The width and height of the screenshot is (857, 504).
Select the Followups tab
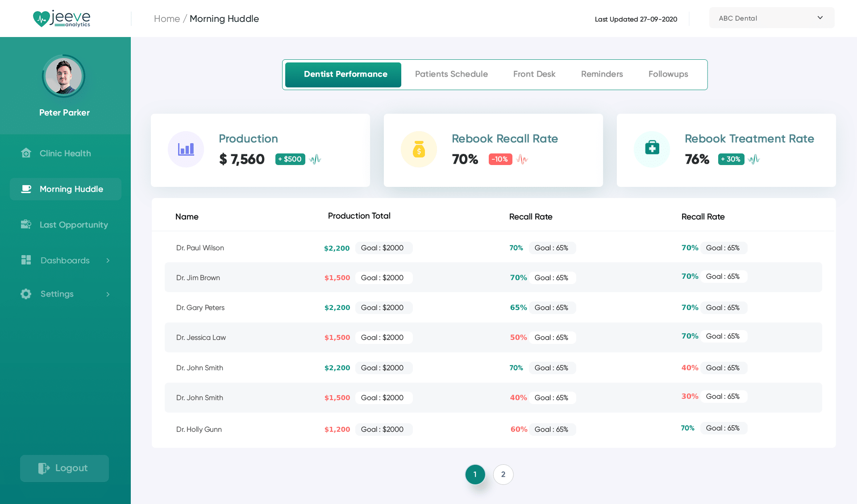668,74
